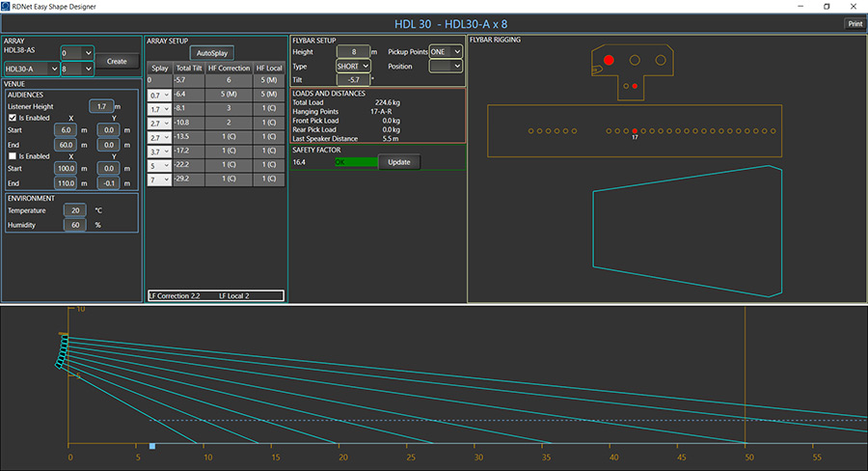Screen dimensions: 868x471
Task: Open the splay dropdown showing 5
Action: coord(159,165)
